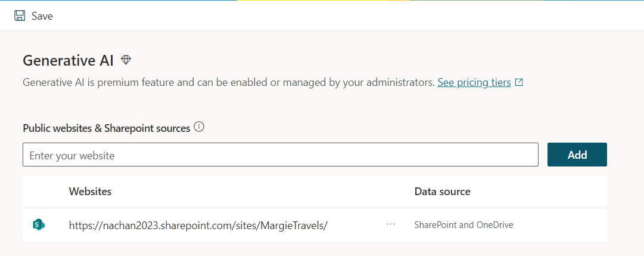Screen dimensions: 644x256
Task: Click the floppy disk Save icon
Action: (x=20, y=16)
